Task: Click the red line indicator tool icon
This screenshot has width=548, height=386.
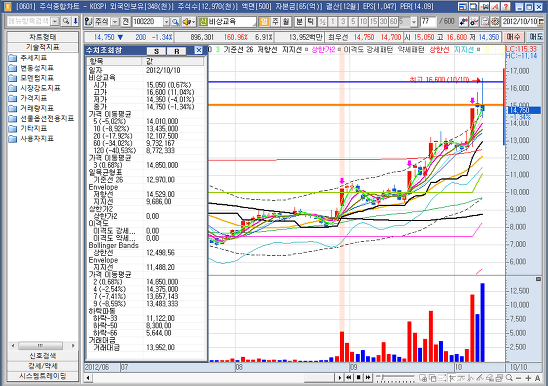Action: [474, 22]
